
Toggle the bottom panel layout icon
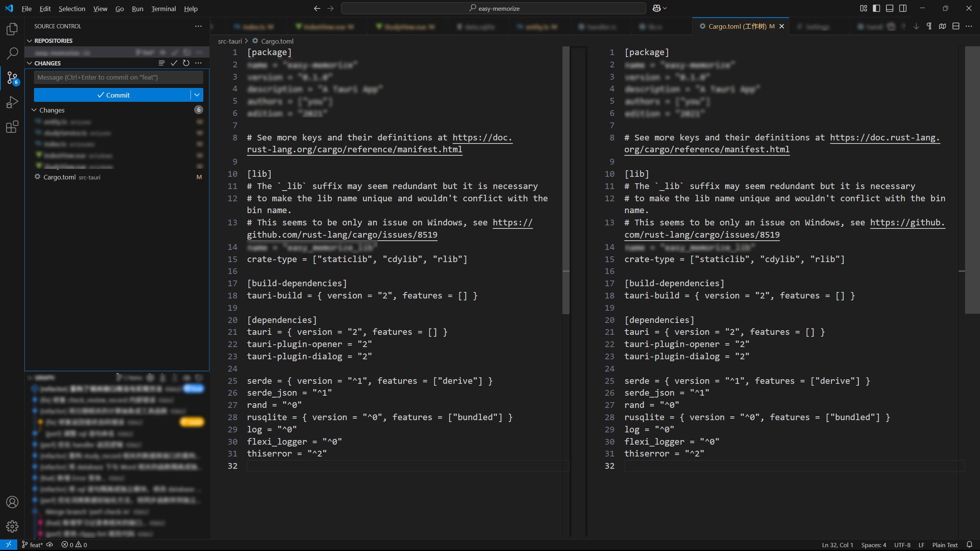coord(890,8)
